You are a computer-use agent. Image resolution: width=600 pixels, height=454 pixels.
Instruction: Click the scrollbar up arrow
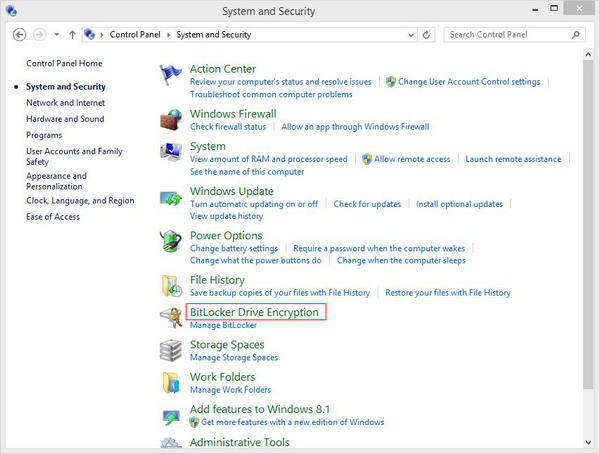tap(588, 55)
